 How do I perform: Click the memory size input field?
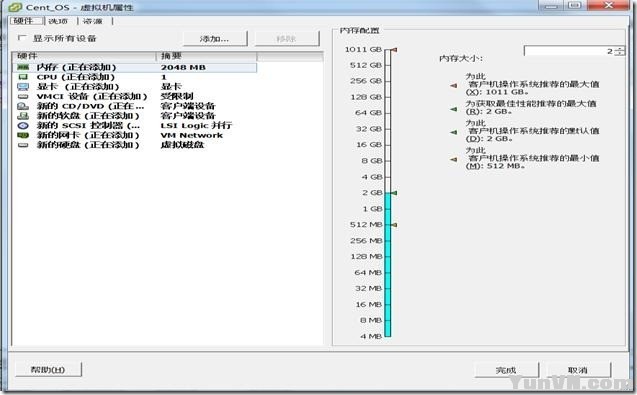(x=569, y=51)
